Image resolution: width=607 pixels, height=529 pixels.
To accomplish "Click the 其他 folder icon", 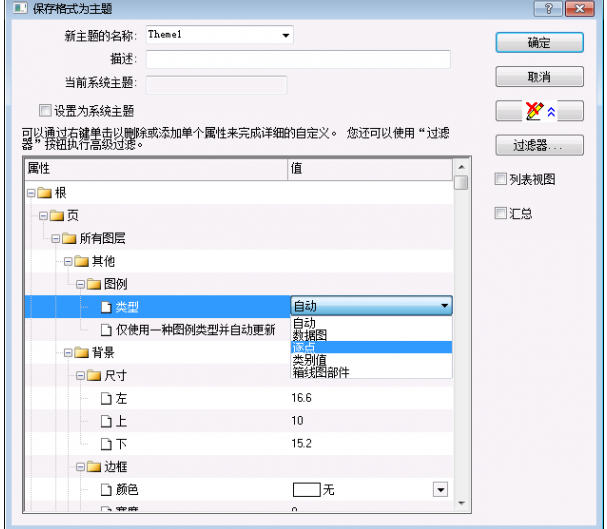I will point(81,261).
